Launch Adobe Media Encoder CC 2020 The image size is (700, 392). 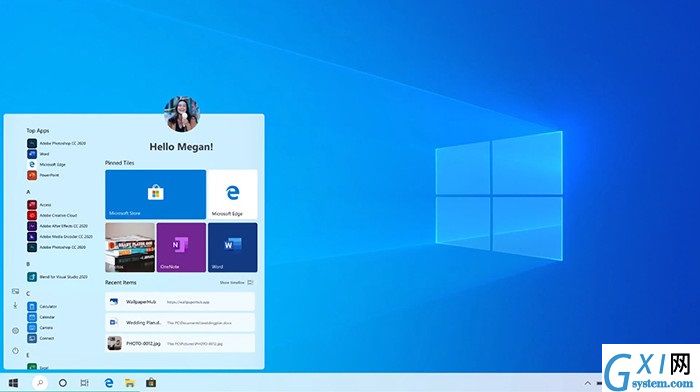[x=60, y=237]
